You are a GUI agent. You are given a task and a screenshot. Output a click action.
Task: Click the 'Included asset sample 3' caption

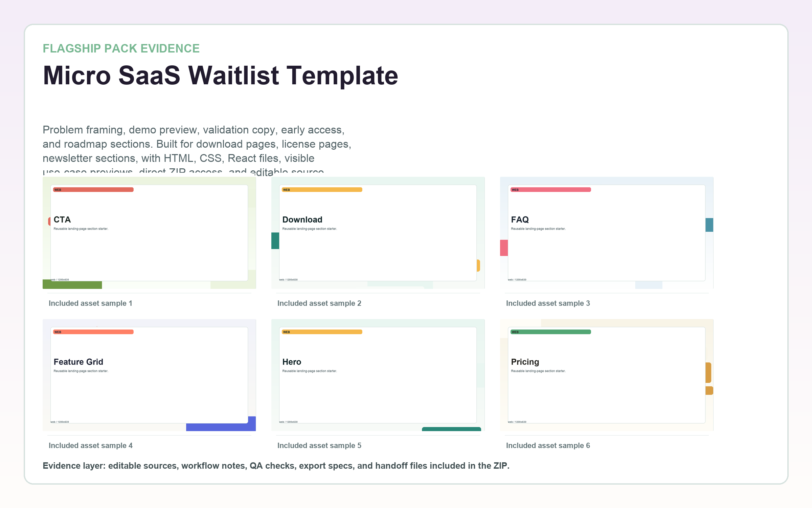tap(548, 303)
